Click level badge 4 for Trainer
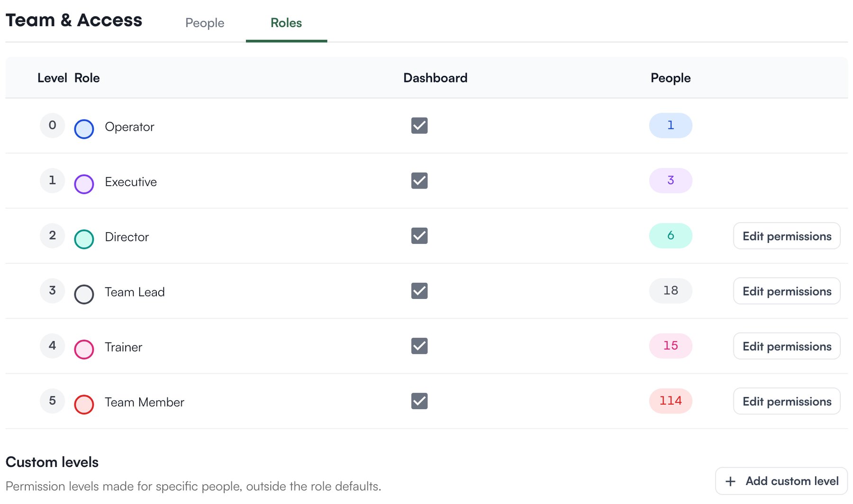The height and width of the screenshot is (504, 853). tap(52, 346)
